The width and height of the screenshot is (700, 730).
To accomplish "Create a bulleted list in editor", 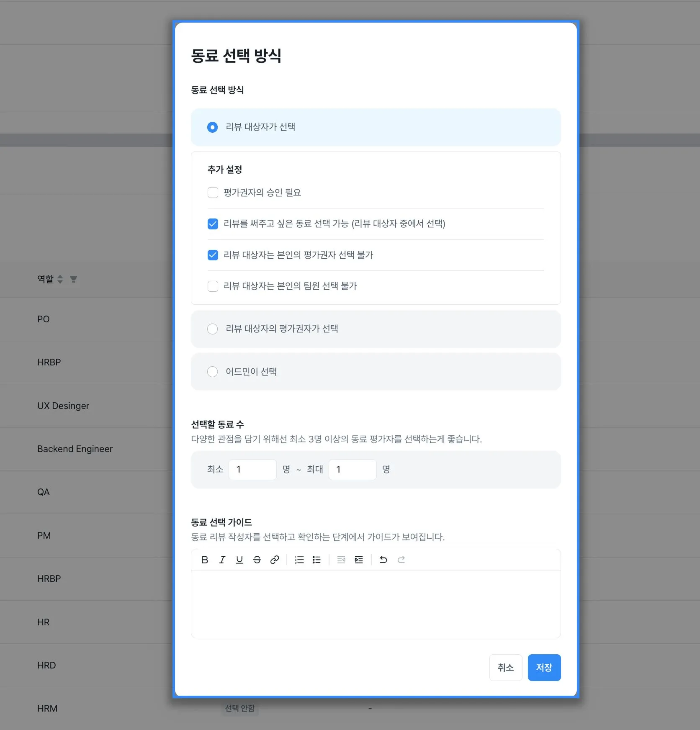I will click(x=317, y=560).
